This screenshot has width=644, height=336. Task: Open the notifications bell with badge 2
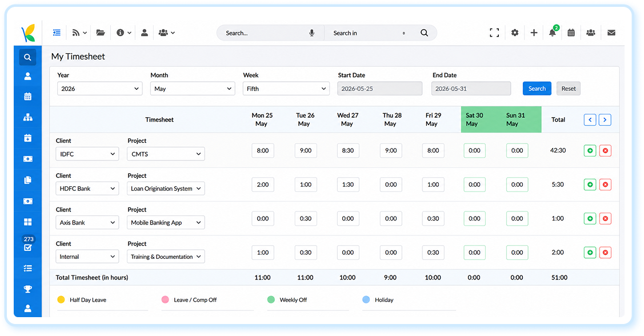tap(553, 31)
